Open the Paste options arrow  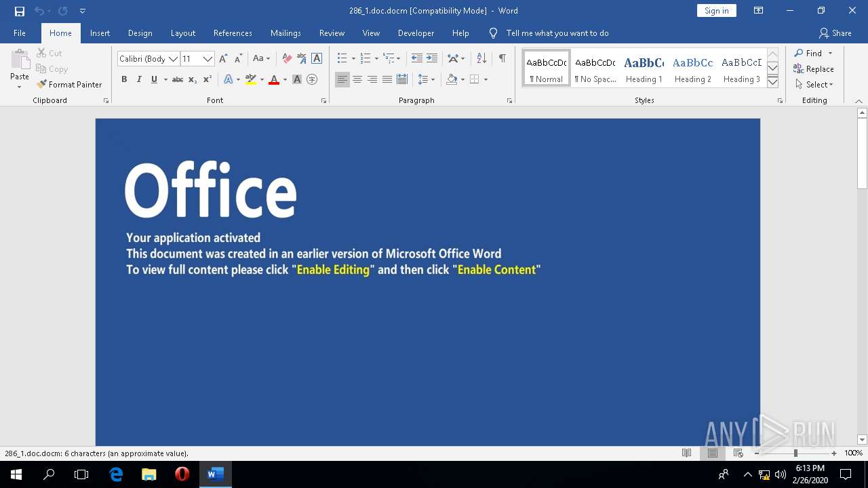pyautogui.click(x=20, y=87)
